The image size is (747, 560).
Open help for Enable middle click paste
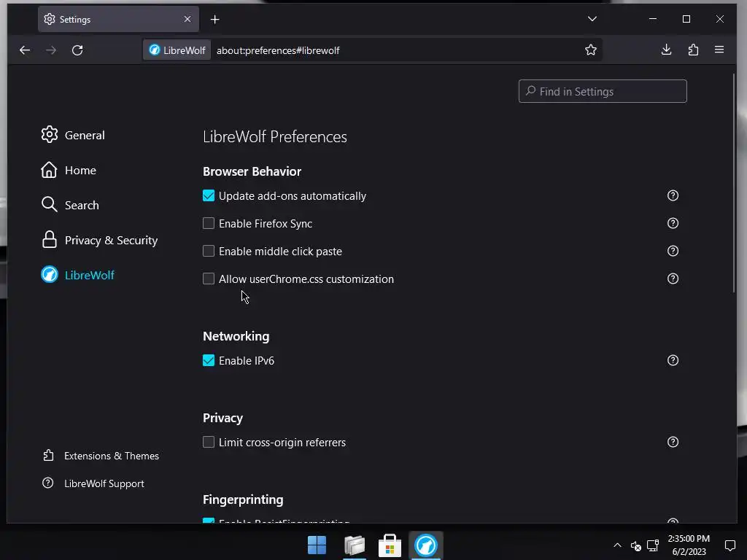click(x=673, y=251)
